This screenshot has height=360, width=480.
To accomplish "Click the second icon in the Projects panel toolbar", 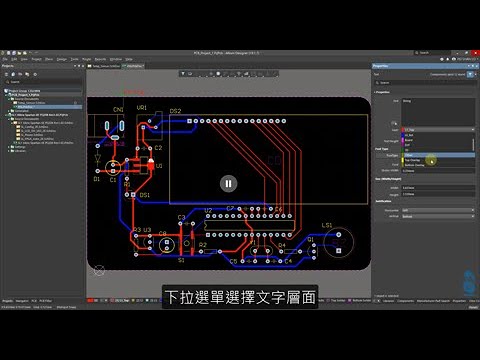I will click(x=13, y=74).
